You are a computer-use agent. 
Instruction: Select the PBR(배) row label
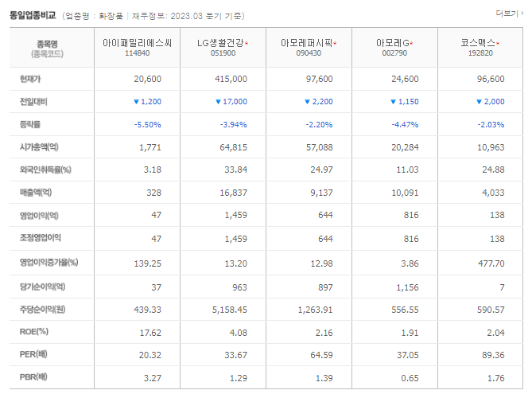pos(33,377)
